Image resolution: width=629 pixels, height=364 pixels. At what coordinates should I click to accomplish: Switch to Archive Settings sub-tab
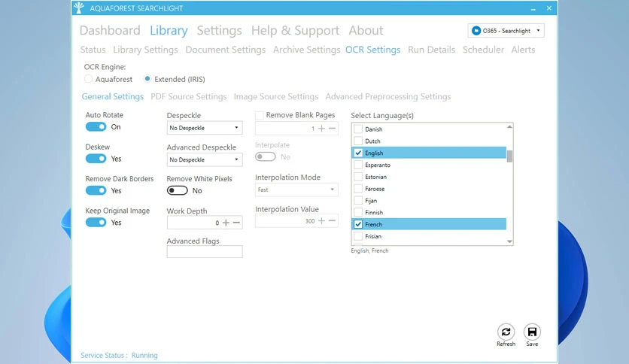click(x=306, y=50)
